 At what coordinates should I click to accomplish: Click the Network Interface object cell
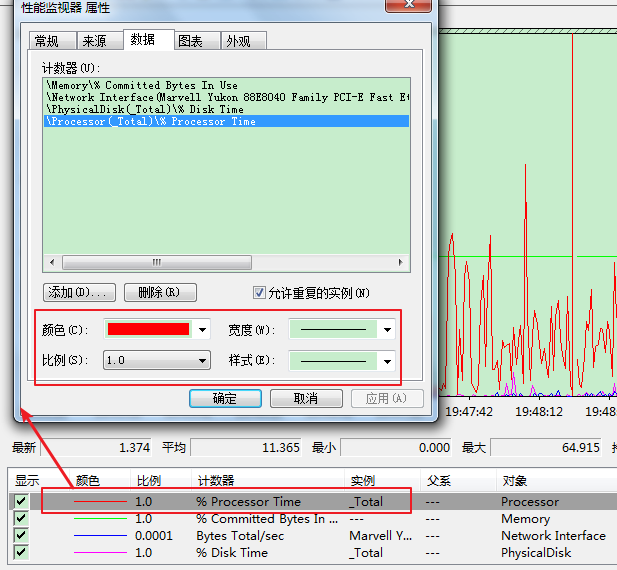click(x=553, y=535)
